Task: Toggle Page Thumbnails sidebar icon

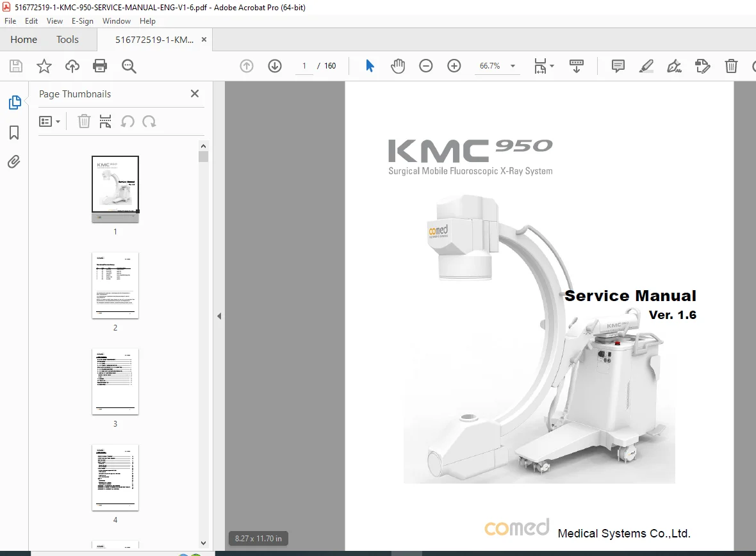Action: [15, 102]
